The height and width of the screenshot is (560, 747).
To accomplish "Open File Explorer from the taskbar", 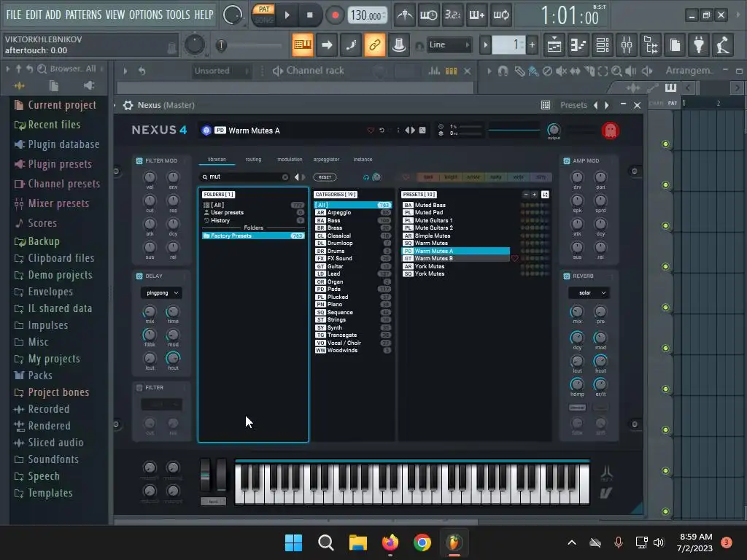I will [357, 542].
